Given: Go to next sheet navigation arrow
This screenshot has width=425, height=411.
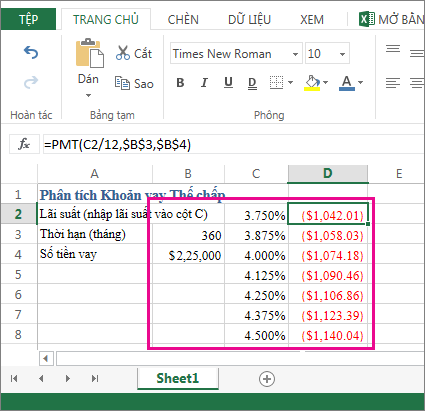Looking at the screenshot, I should click(x=68, y=378).
